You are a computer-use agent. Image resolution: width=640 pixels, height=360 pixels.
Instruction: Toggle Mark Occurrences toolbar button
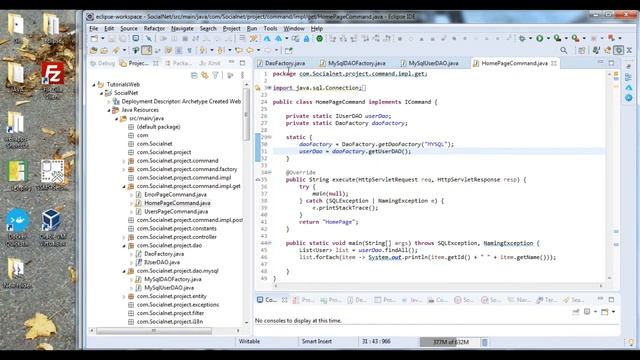pyautogui.click(x=147, y=51)
